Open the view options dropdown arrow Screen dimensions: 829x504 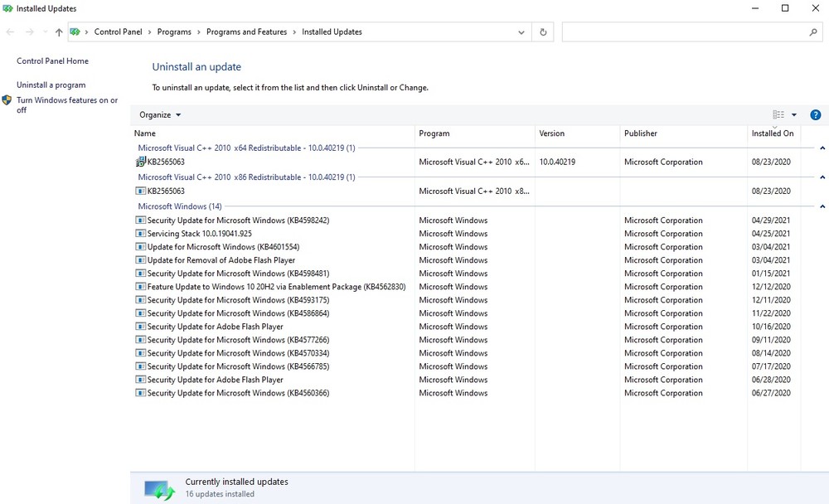[794, 115]
